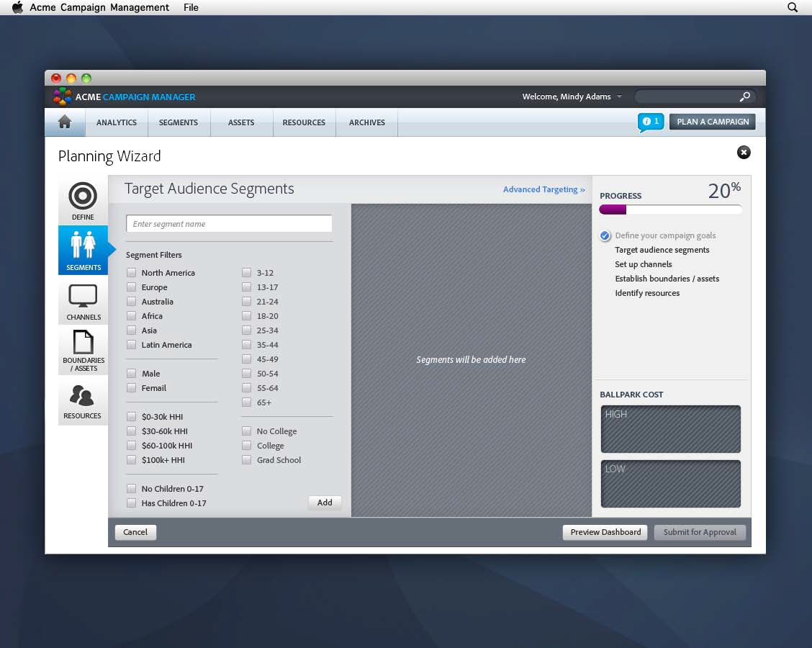Open the notification bubble showing 1
The image size is (812, 648).
click(651, 122)
